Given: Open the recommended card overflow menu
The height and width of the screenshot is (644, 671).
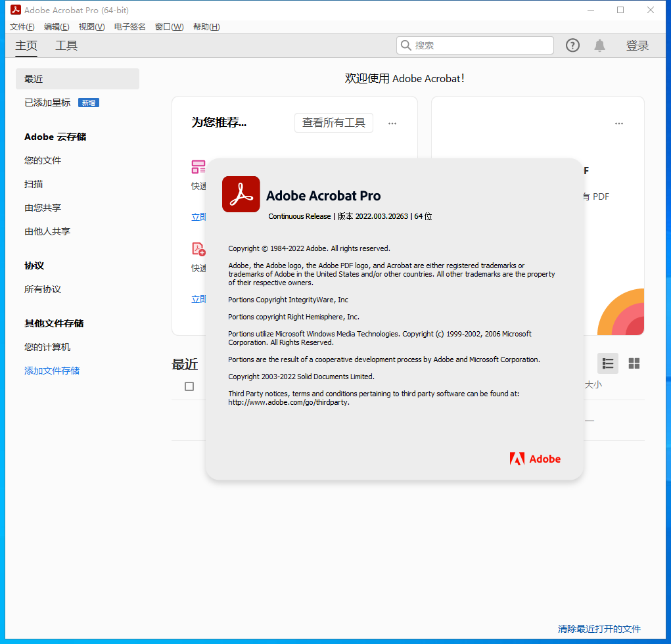Looking at the screenshot, I should pyautogui.click(x=392, y=123).
